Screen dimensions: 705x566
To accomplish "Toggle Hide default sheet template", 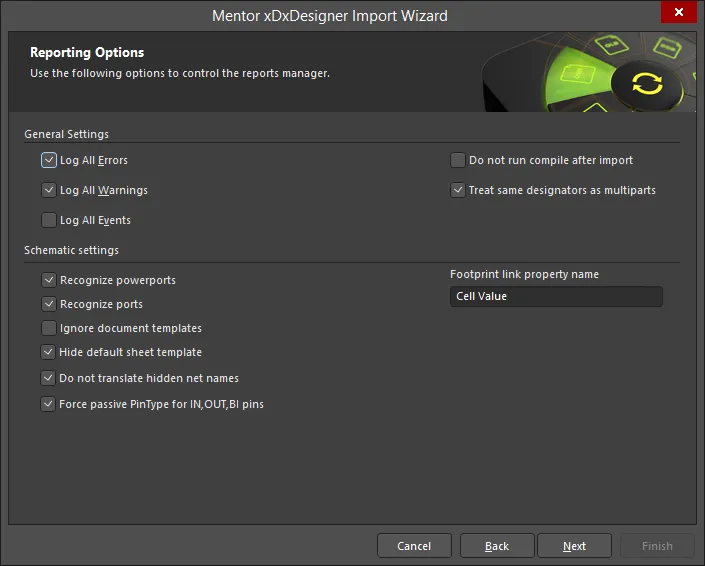I will pyautogui.click(x=48, y=352).
